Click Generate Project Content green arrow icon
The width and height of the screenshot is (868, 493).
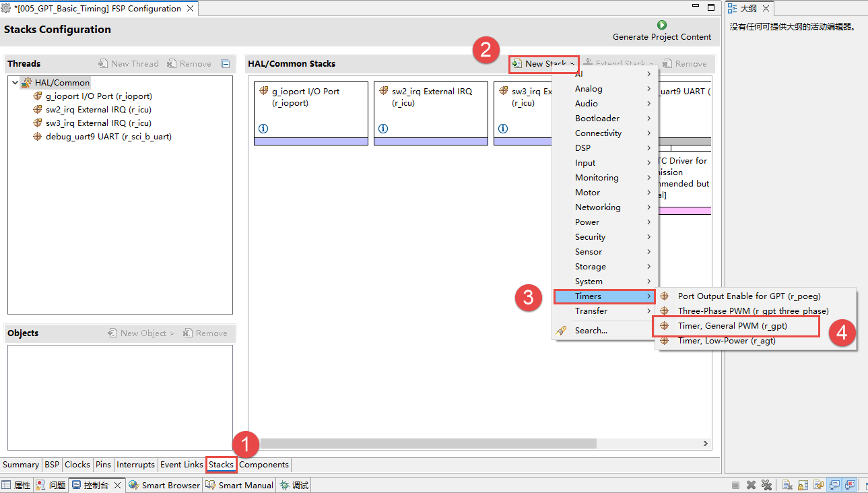click(661, 25)
